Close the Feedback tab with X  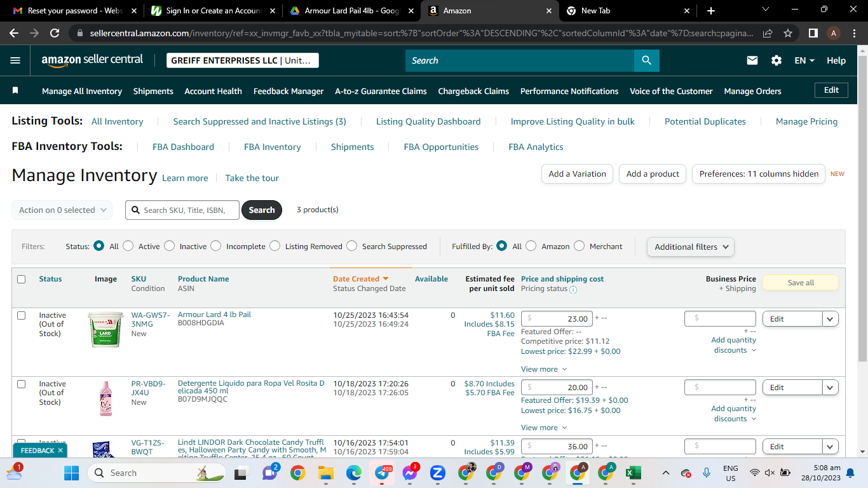[x=60, y=451]
